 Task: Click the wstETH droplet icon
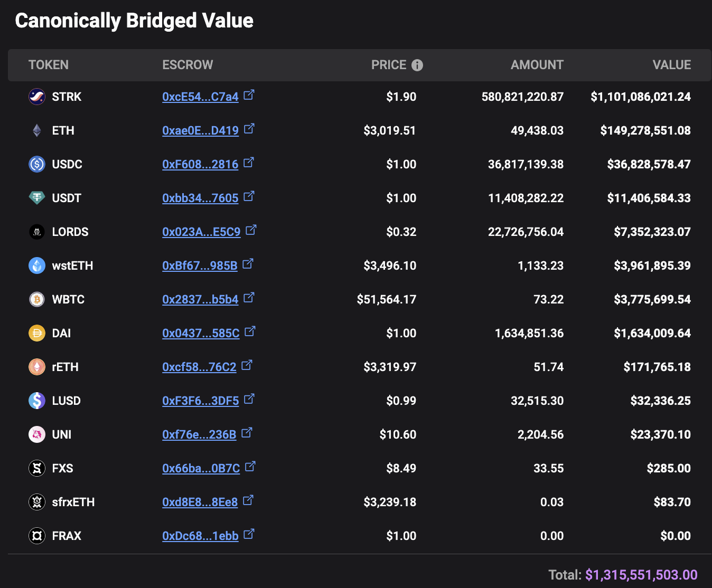[x=37, y=265]
